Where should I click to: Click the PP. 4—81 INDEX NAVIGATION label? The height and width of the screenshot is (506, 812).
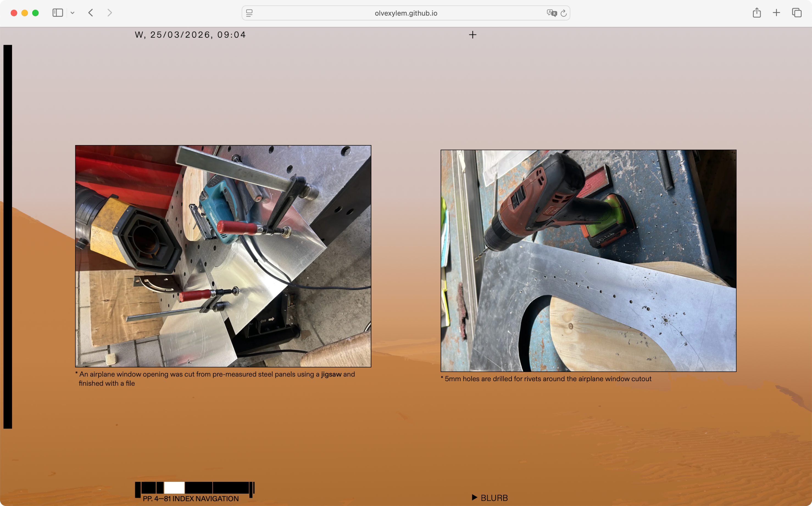191,499
